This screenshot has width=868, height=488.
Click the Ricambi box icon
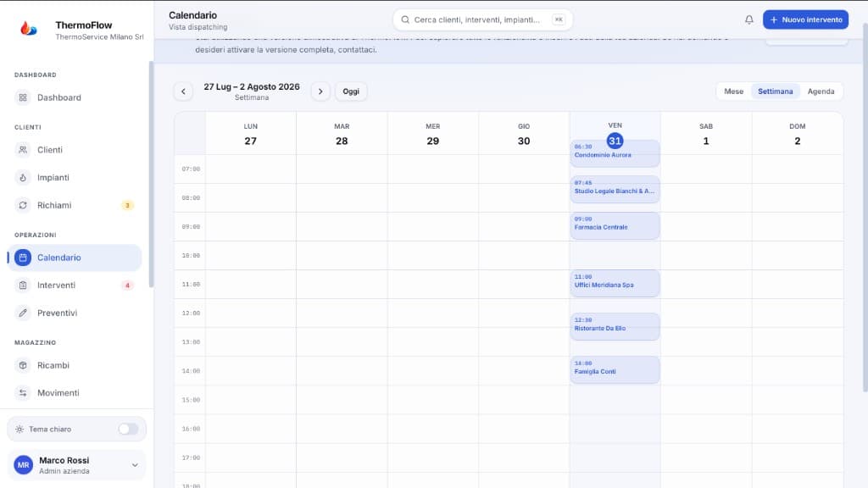(x=23, y=365)
